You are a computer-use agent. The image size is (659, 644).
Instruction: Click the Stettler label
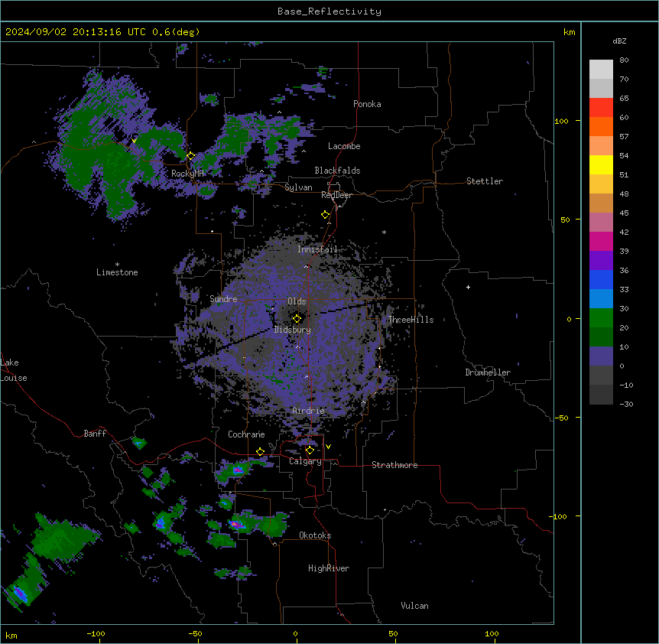[x=485, y=181]
